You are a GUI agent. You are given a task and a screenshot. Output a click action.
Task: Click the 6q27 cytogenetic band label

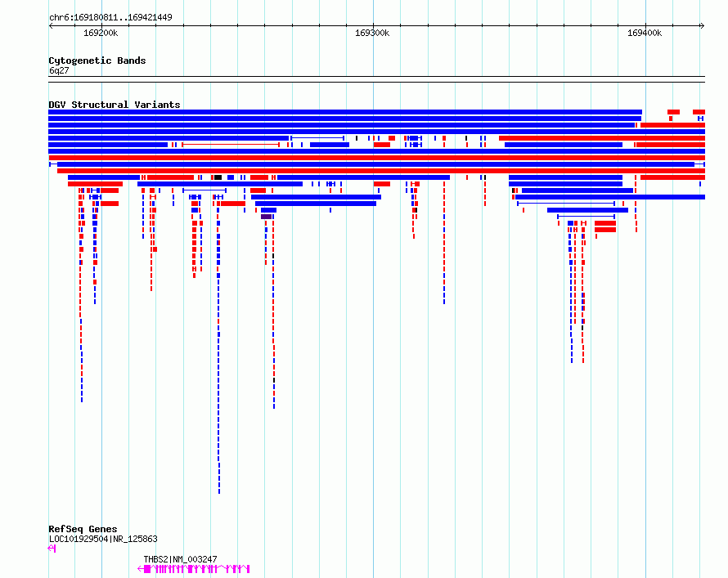coord(59,70)
